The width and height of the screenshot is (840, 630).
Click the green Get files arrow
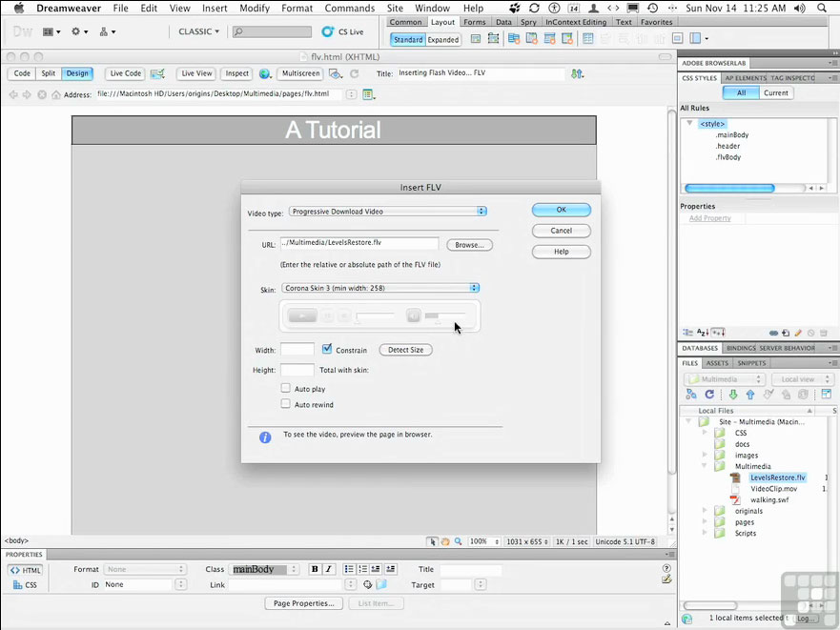pos(733,395)
